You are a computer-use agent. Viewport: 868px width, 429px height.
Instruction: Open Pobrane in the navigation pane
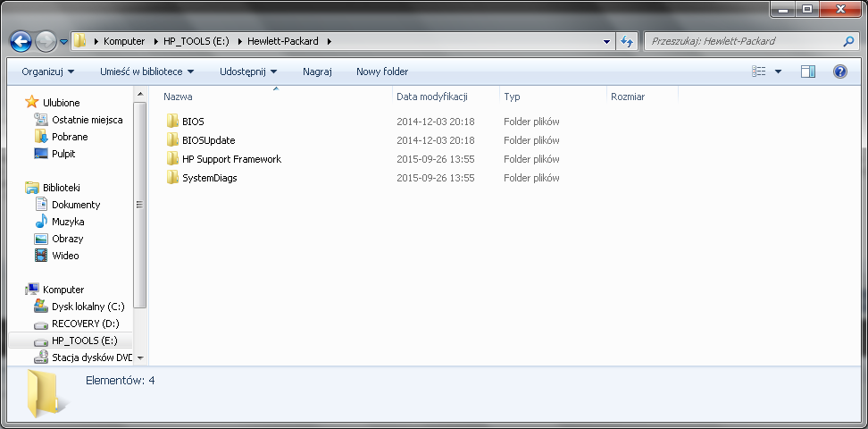69,137
